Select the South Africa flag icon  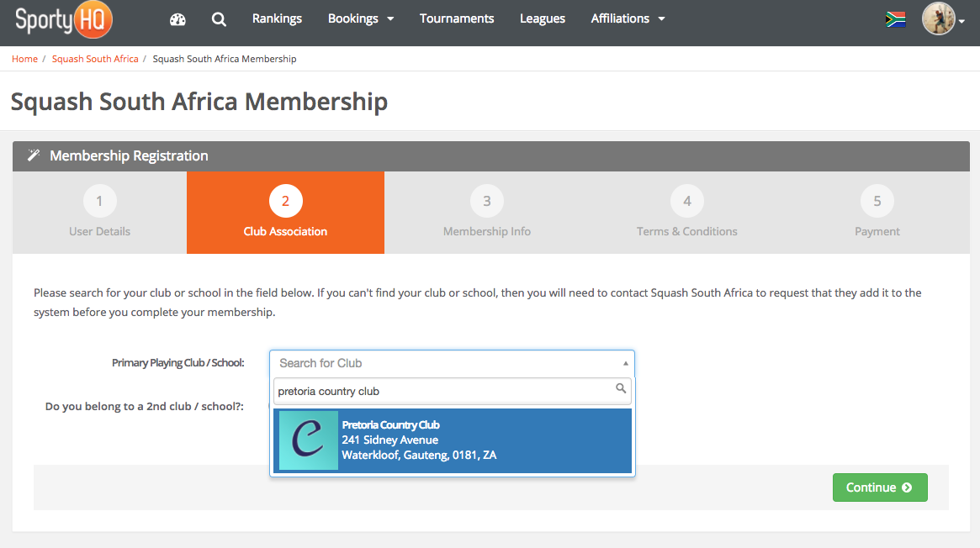click(x=896, y=19)
